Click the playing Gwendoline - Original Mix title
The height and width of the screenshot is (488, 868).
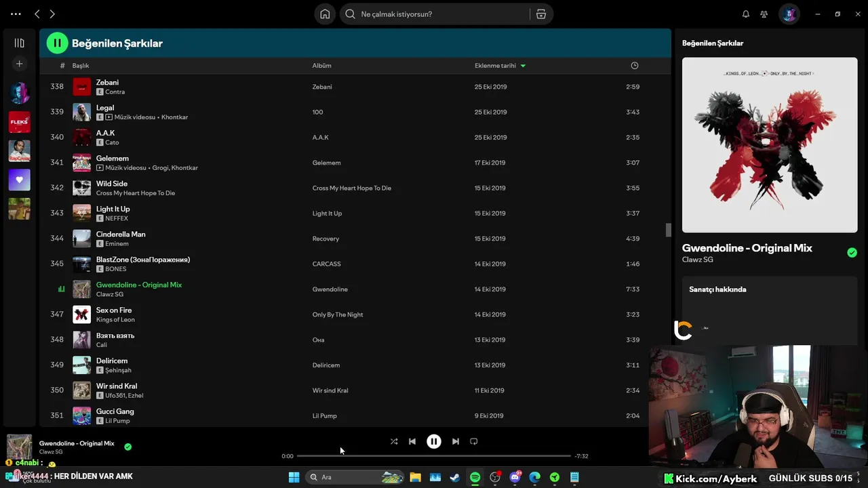(139, 285)
